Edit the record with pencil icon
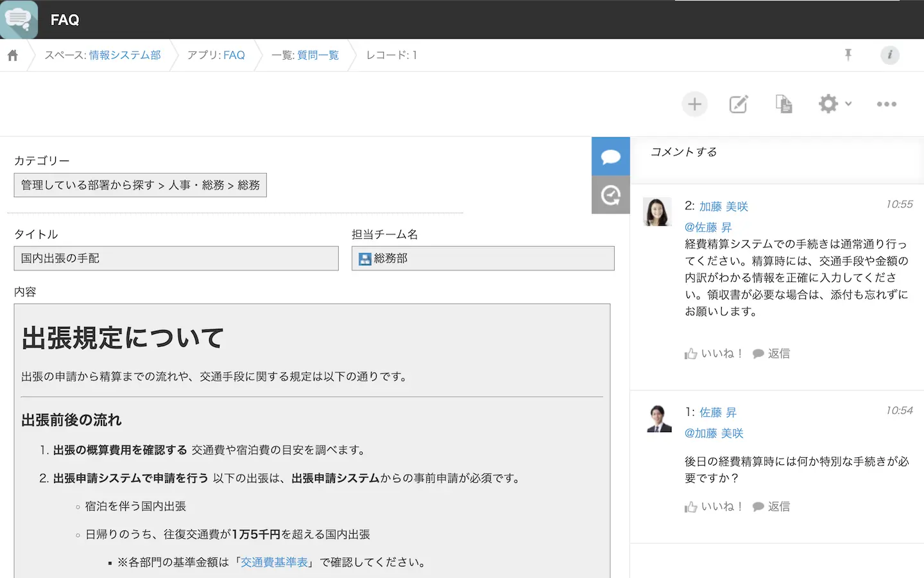The height and width of the screenshot is (578, 924). coord(739,104)
